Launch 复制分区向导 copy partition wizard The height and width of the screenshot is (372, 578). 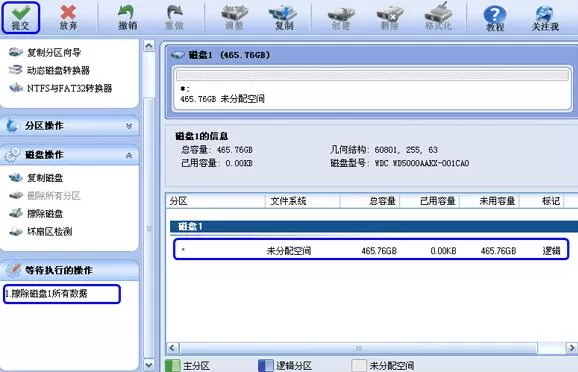pos(54,52)
